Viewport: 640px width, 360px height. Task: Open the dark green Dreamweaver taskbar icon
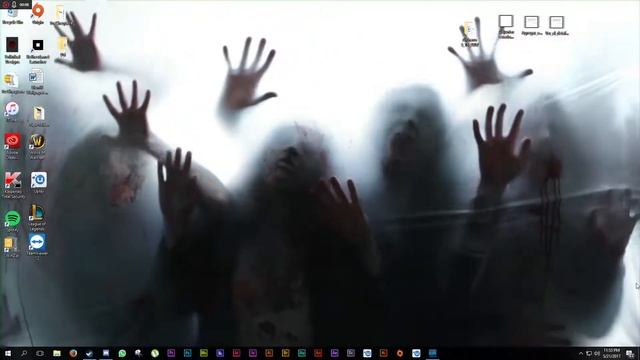click(302, 353)
